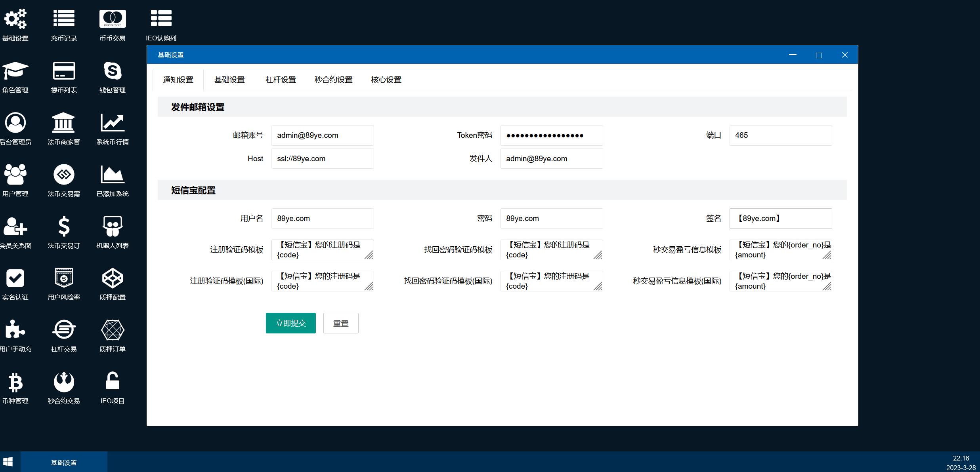980x472 pixels.
Task: Open the 用户管理 group icon
Action: pos(15,175)
